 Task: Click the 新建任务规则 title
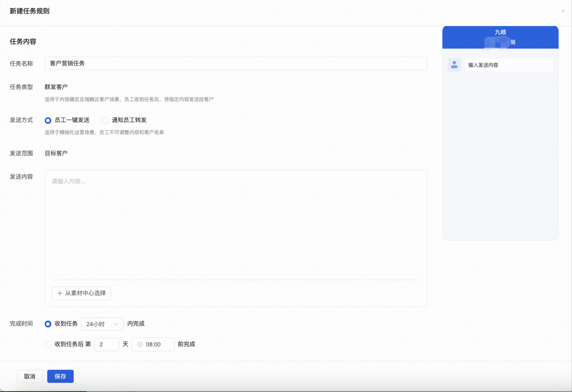(30, 11)
